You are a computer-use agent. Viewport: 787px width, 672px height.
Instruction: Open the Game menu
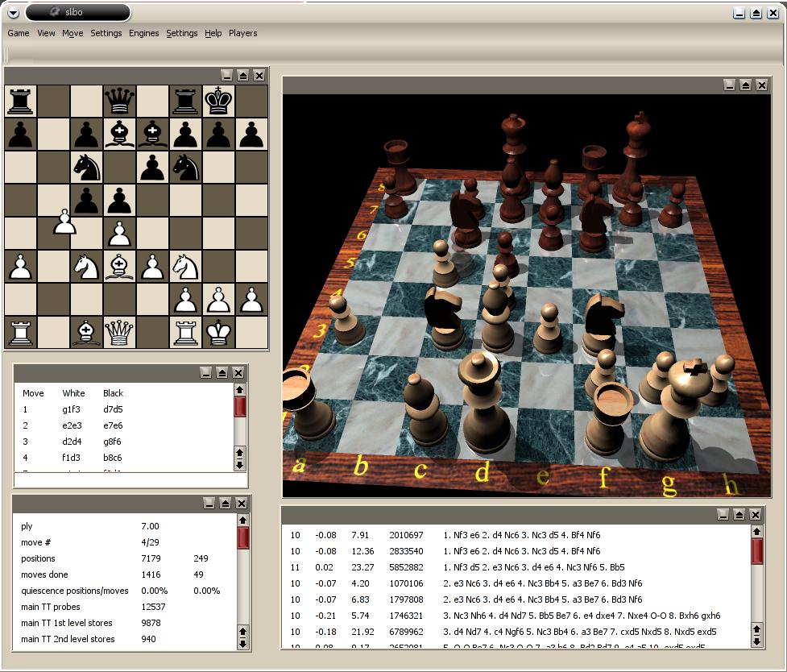tap(19, 33)
